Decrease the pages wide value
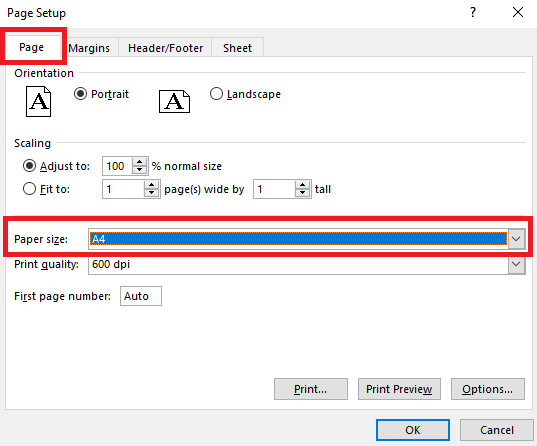Image resolution: width=537 pixels, height=446 pixels. pyautogui.click(x=151, y=193)
